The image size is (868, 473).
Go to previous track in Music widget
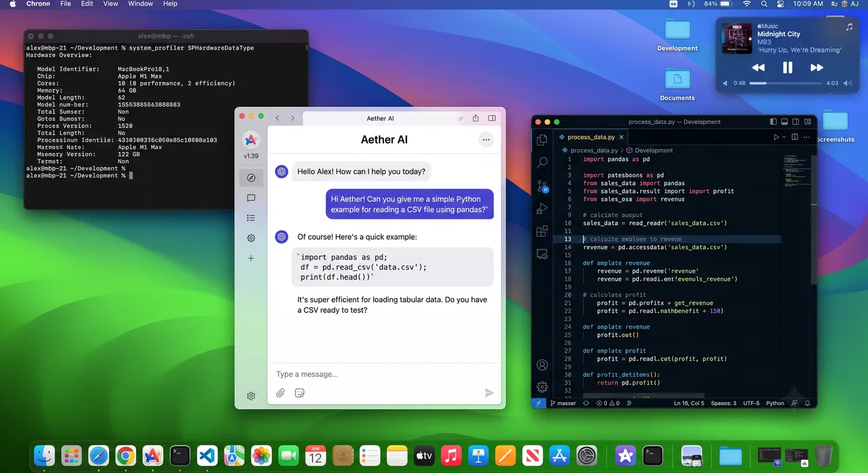pyautogui.click(x=758, y=68)
